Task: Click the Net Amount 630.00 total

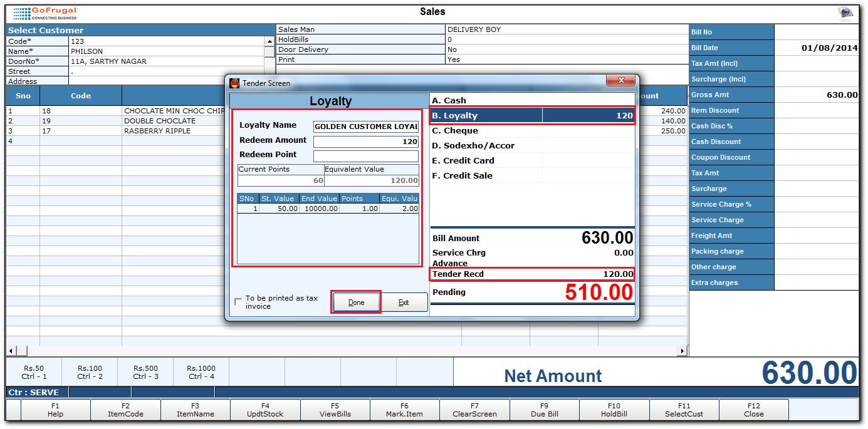Action: tap(809, 373)
